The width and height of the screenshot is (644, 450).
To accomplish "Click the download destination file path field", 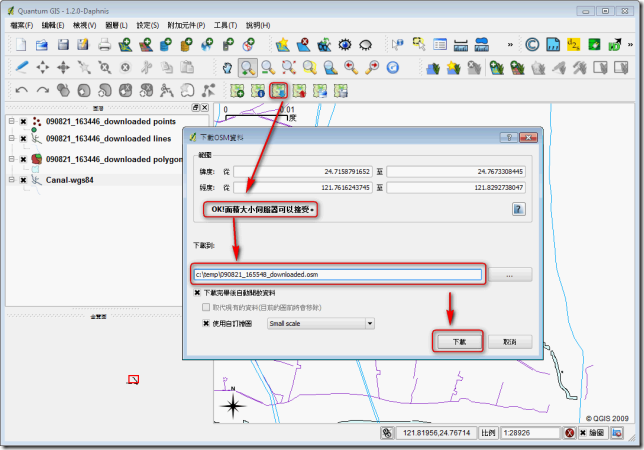I will [x=338, y=275].
